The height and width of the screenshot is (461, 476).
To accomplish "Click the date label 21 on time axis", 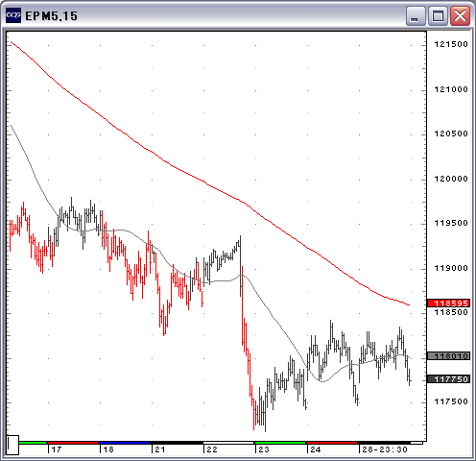I will click(x=160, y=449).
